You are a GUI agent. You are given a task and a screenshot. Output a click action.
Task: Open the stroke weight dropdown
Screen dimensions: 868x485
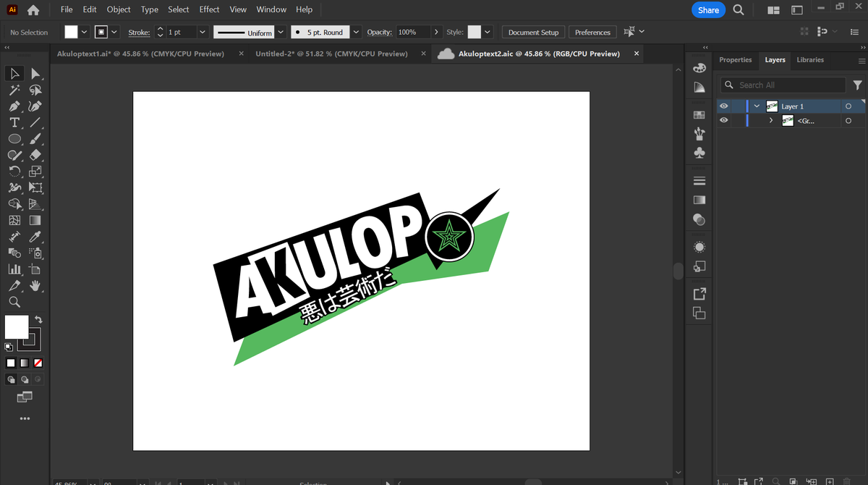click(x=203, y=33)
